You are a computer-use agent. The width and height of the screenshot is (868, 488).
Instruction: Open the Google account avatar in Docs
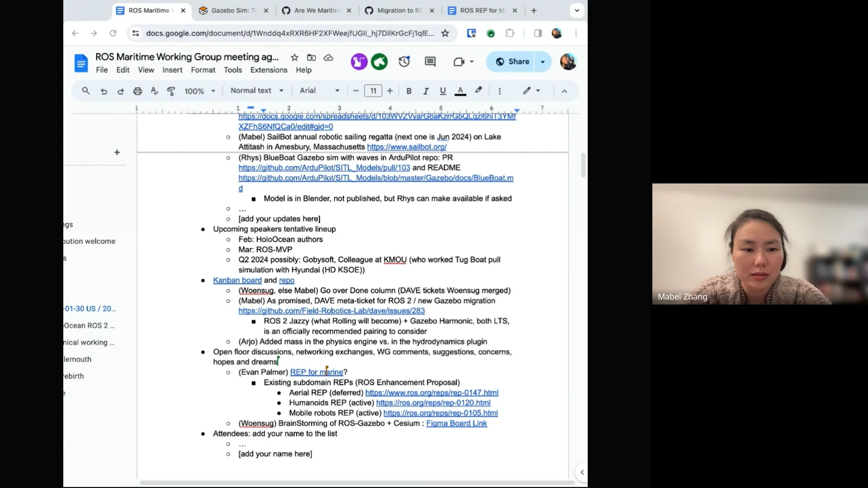pos(568,61)
